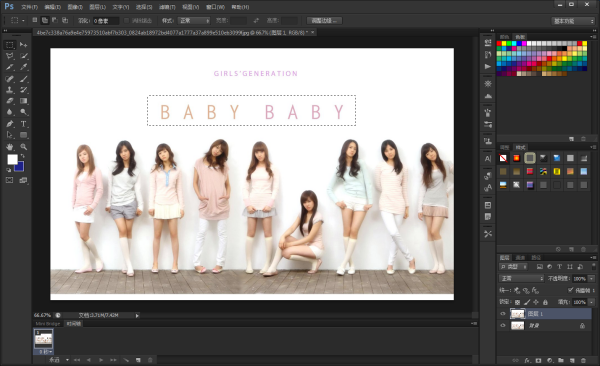
Task: Select the Eraser tool
Action: pyautogui.click(x=10, y=101)
